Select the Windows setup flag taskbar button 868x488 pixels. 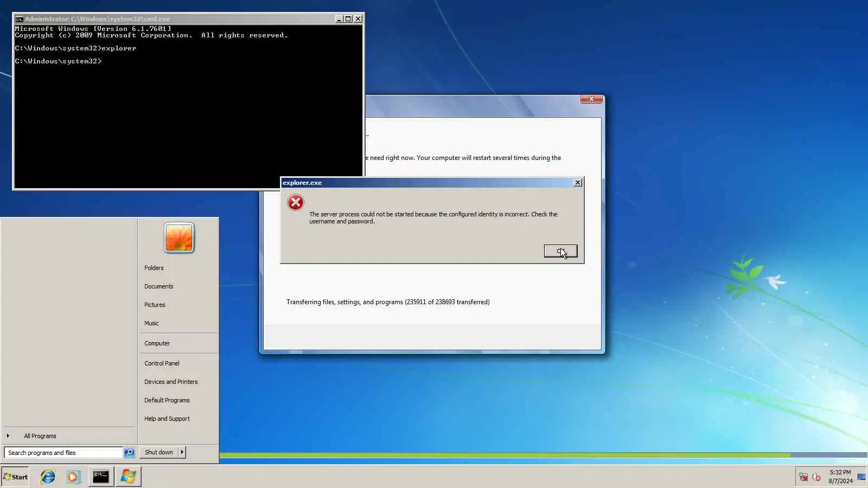(129, 477)
